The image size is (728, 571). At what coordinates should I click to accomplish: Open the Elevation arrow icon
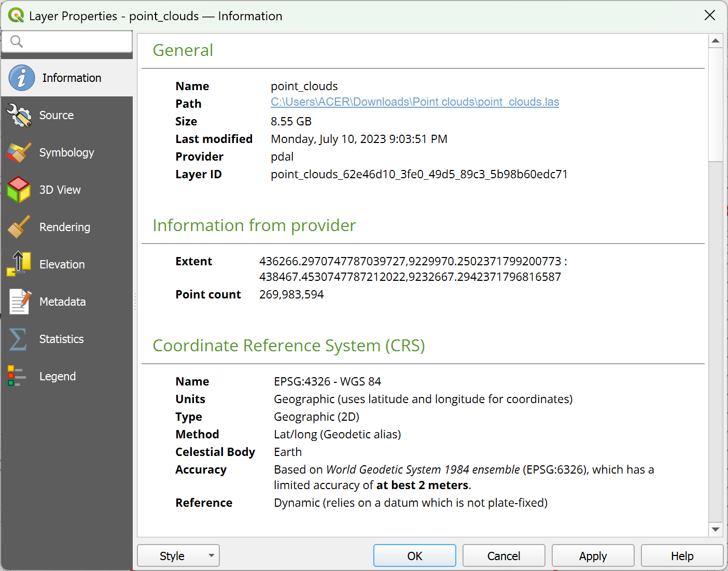[19, 264]
